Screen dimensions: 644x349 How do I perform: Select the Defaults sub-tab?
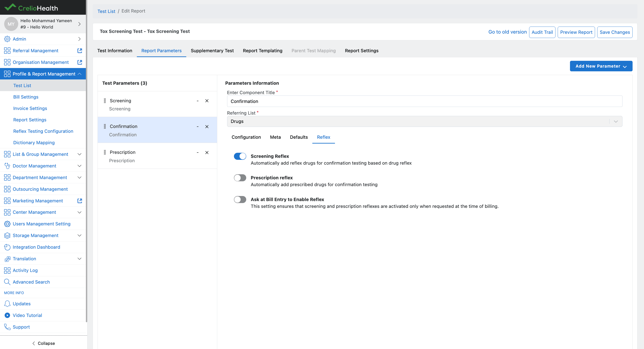pyautogui.click(x=299, y=137)
